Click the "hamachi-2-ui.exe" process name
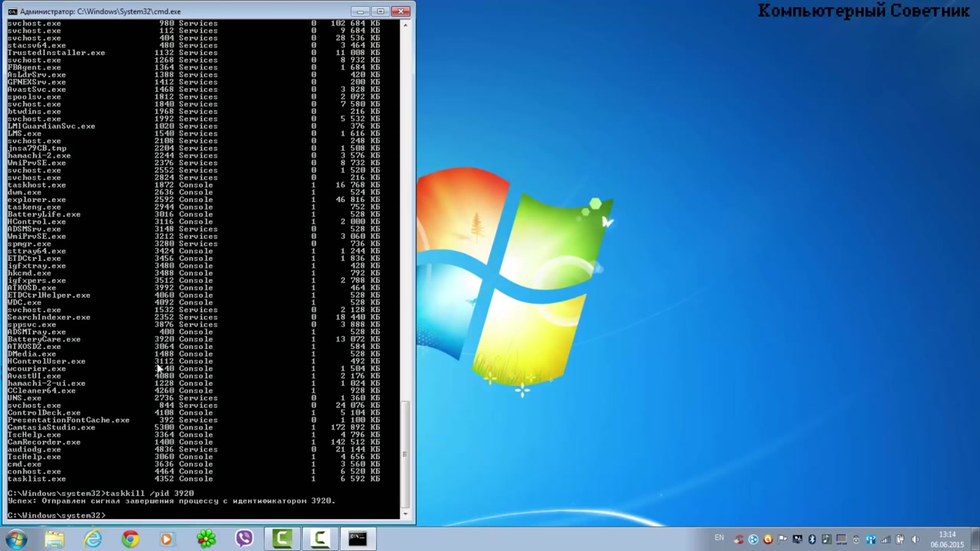This screenshot has width=980, height=551. point(46,383)
